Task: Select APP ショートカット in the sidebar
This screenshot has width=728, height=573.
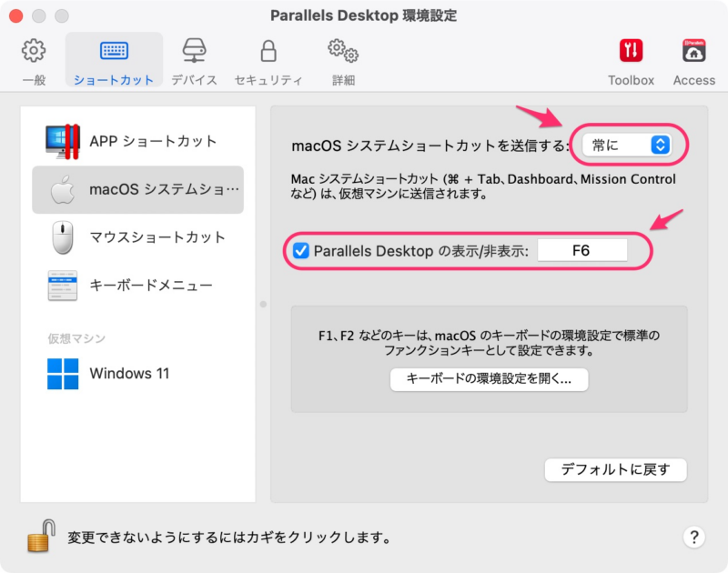Action: click(138, 141)
